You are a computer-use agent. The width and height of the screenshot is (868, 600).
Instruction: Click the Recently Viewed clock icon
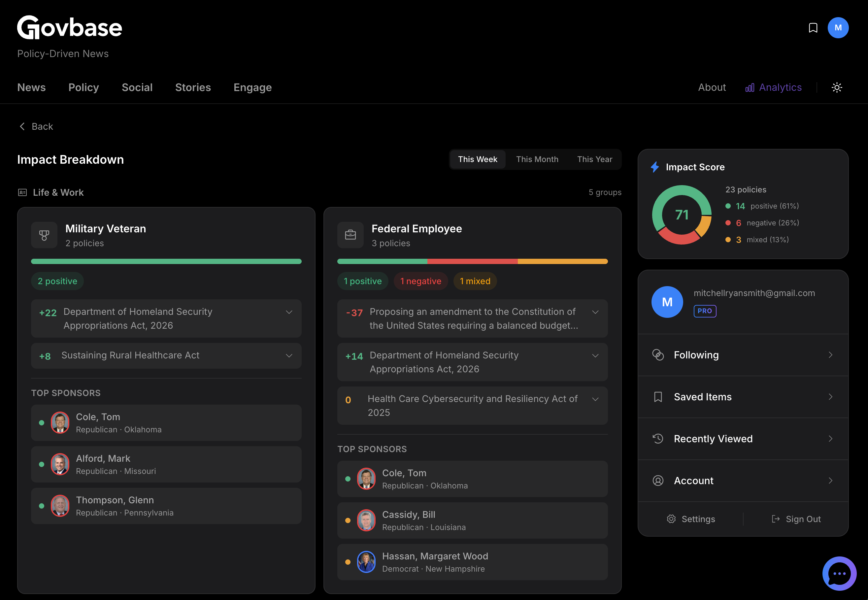tap(658, 438)
